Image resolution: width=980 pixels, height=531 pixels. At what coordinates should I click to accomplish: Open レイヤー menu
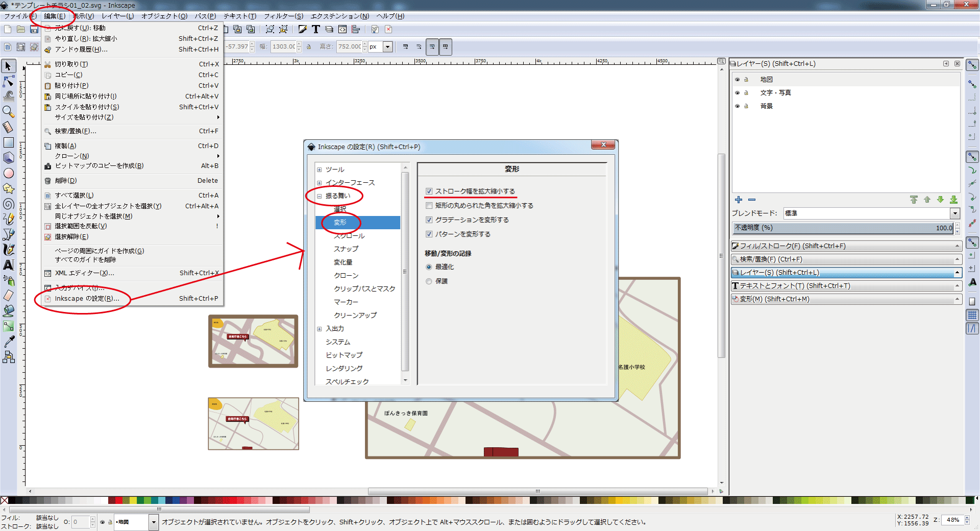point(117,16)
